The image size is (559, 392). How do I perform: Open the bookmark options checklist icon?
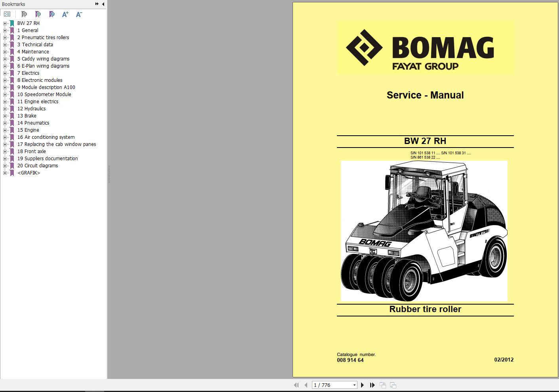point(7,14)
